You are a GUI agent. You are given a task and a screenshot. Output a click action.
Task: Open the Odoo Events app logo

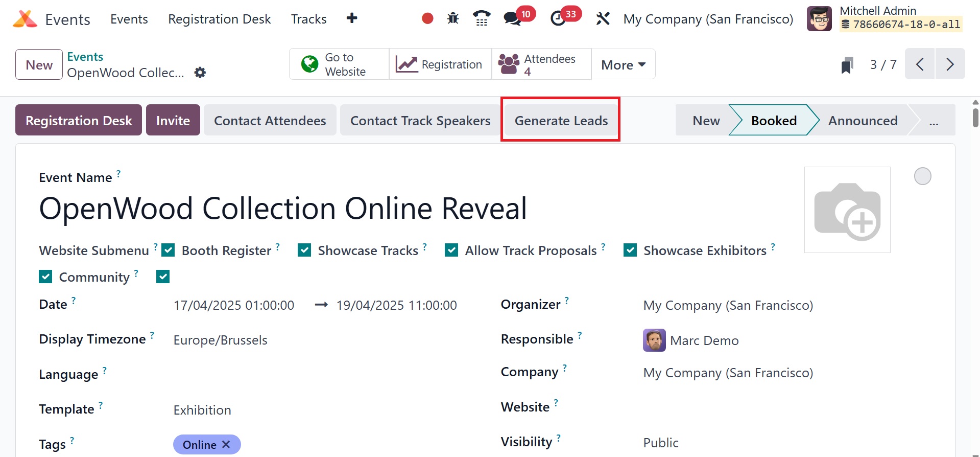pyautogui.click(x=25, y=19)
